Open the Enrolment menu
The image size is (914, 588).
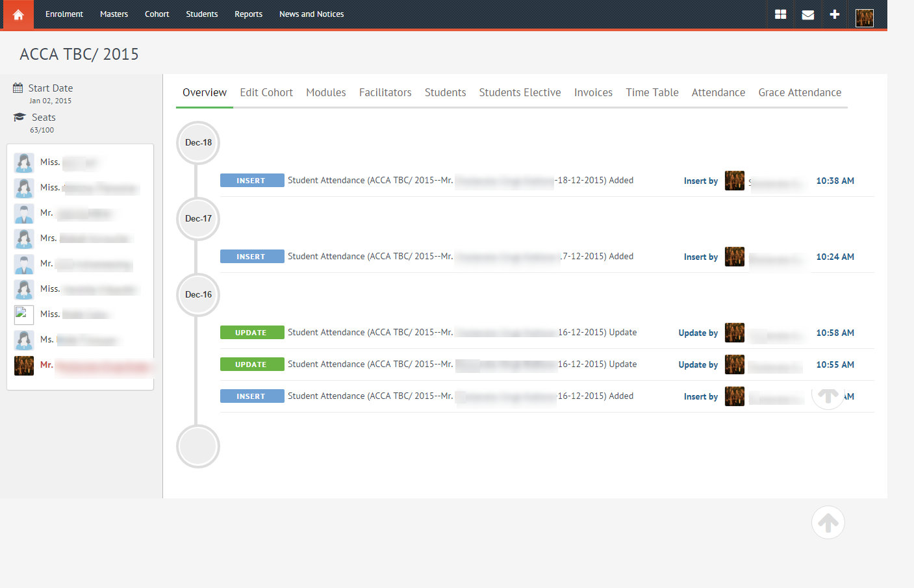coord(64,14)
